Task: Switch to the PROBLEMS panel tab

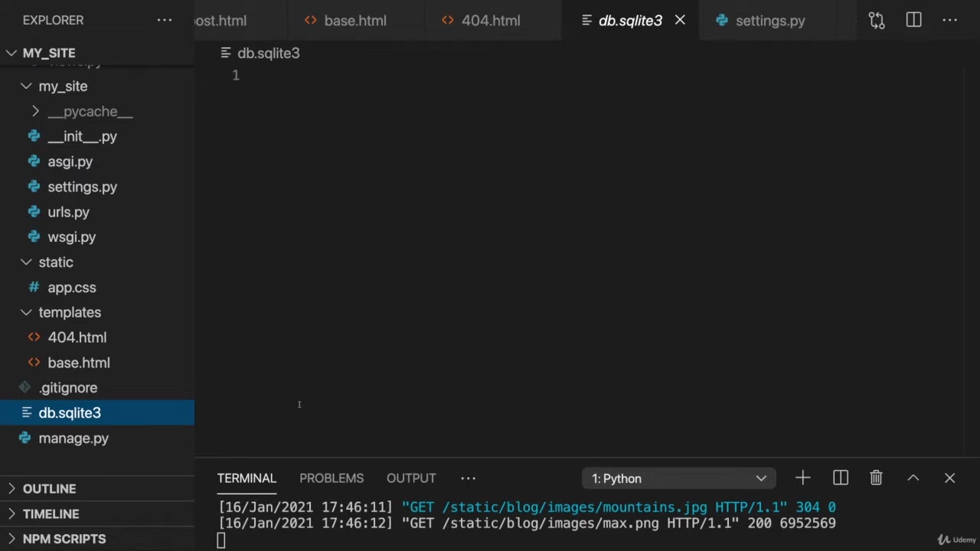Action: (x=331, y=478)
